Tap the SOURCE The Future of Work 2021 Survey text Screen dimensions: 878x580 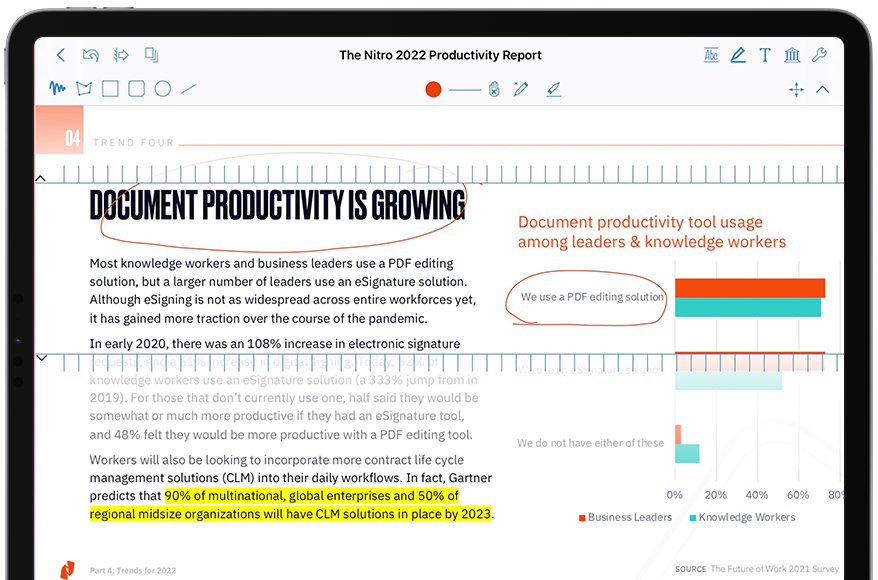(x=757, y=569)
